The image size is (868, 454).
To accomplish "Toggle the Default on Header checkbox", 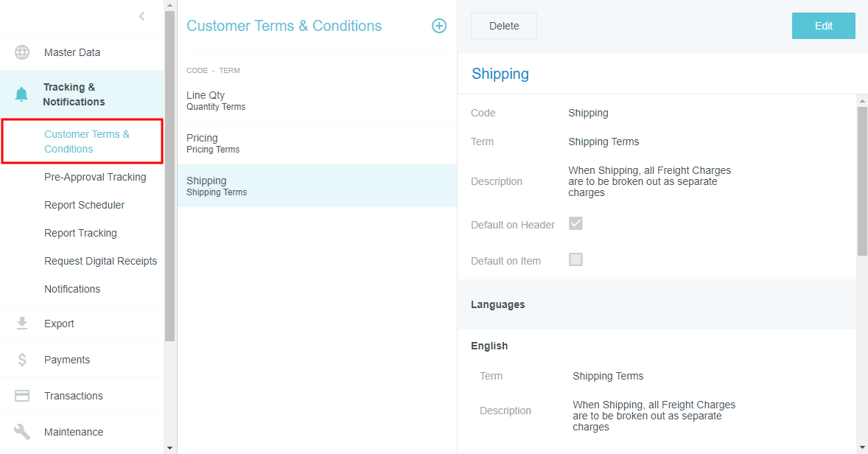I will tap(575, 223).
